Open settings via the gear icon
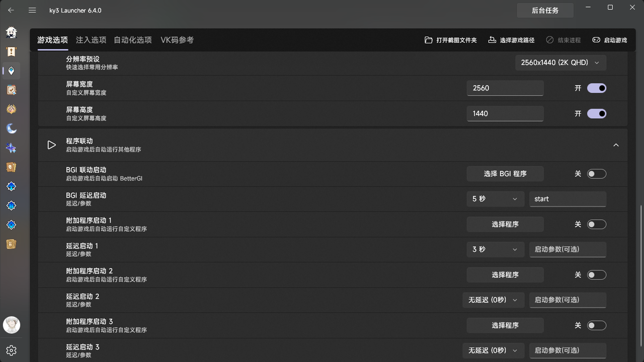The height and width of the screenshot is (362, 644). (11, 350)
